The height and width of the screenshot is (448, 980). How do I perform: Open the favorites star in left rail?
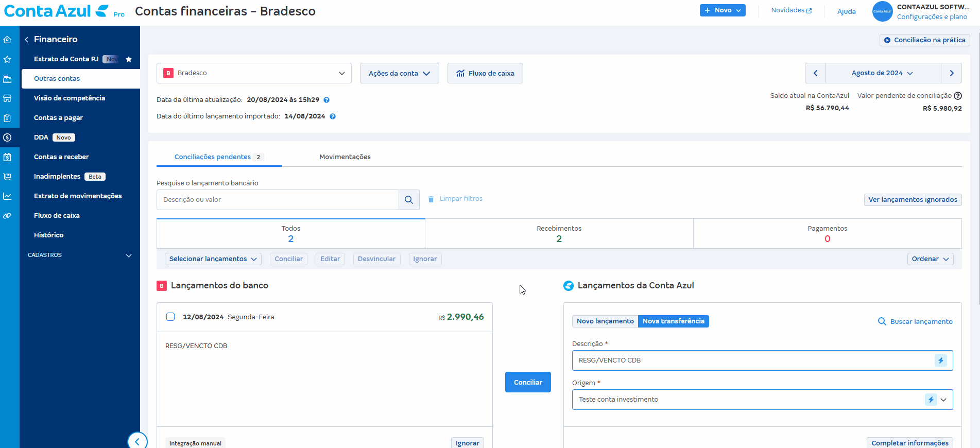(7, 59)
